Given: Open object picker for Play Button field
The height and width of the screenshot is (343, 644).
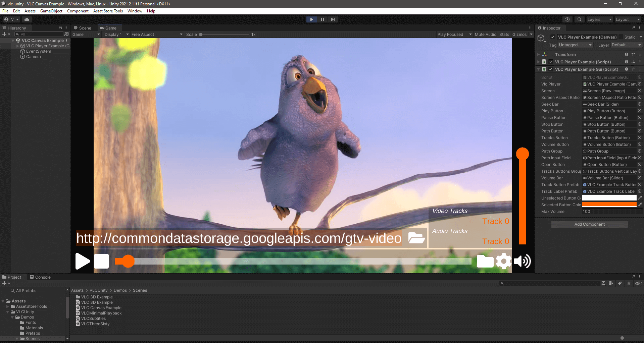Looking at the screenshot, I should (x=640, y=111).
